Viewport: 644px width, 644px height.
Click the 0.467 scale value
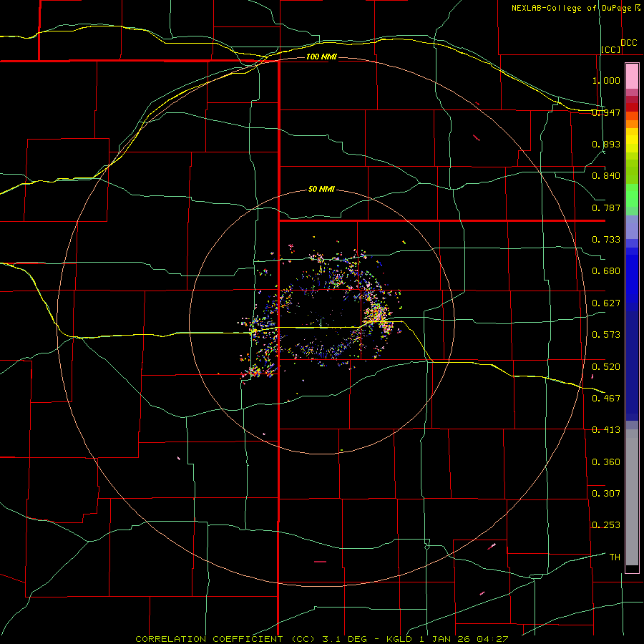coord(606,399)
